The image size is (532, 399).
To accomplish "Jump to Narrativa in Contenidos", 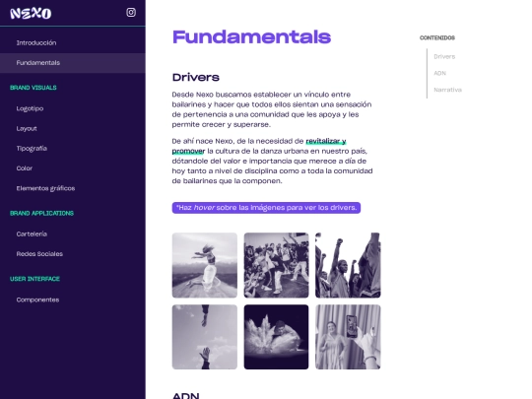I will coord(447,90).
